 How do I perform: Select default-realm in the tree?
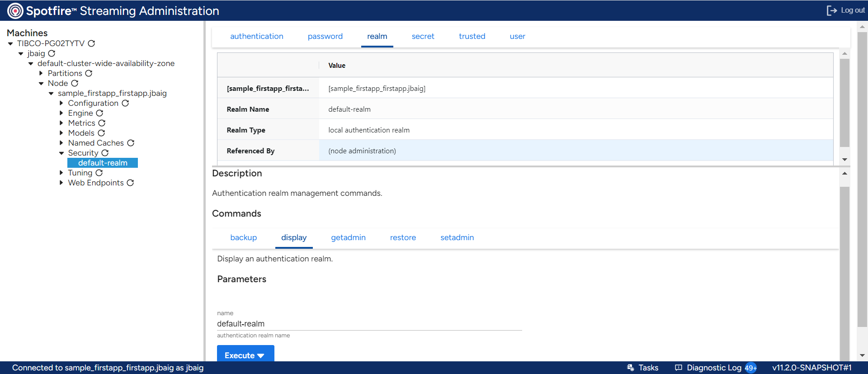[x=103, y=163]
